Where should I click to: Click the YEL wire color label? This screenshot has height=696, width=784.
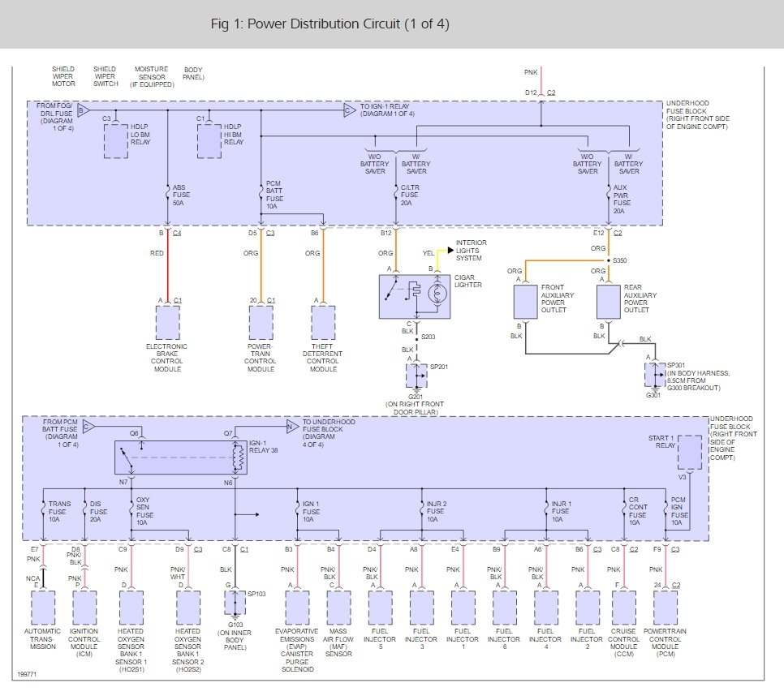click(429, 253)
